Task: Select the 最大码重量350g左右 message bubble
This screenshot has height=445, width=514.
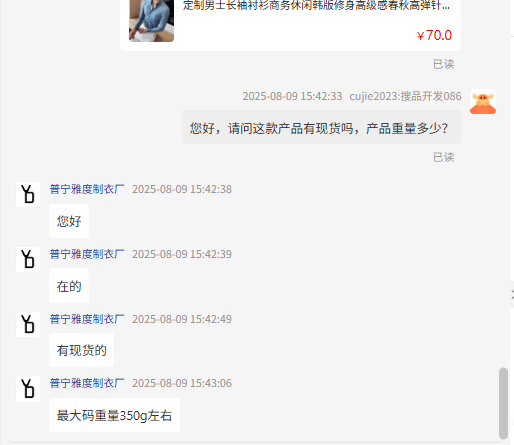Action: (x=114, y=415)
